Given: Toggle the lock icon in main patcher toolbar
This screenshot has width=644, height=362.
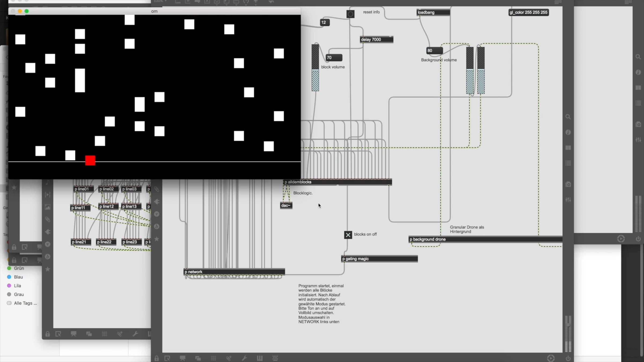Looking at the screenshot, I should tap(157, 358).
